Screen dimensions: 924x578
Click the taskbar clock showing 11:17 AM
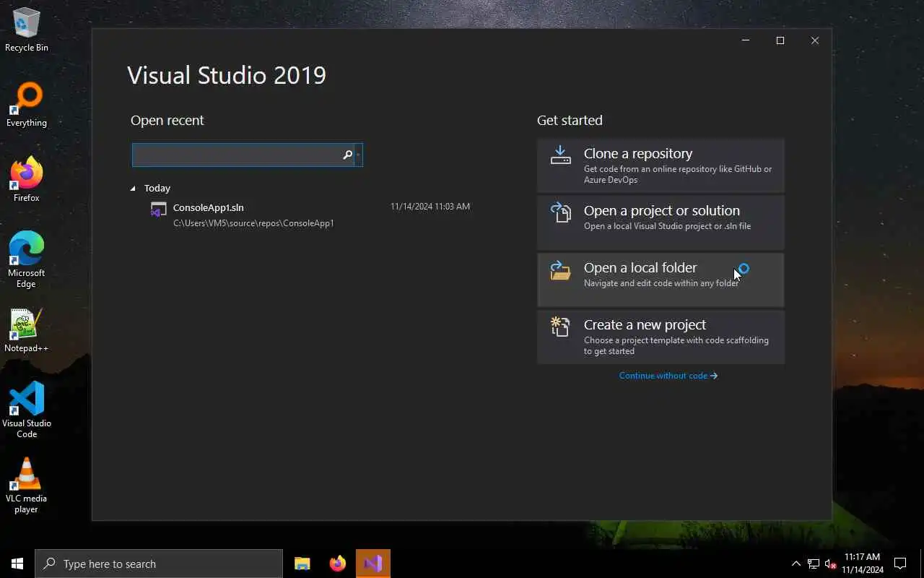[x=863, y=564]
